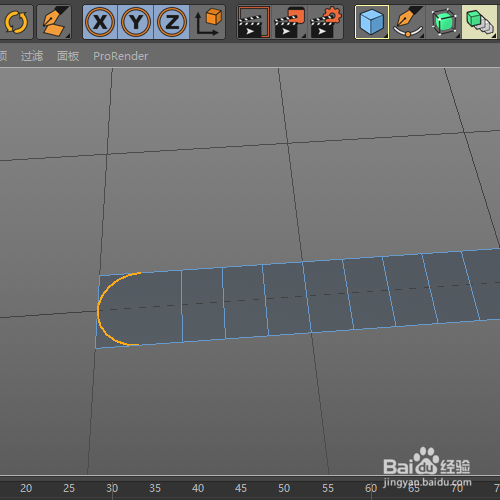Jump to frame 40 on timeline

coord(198,488)
